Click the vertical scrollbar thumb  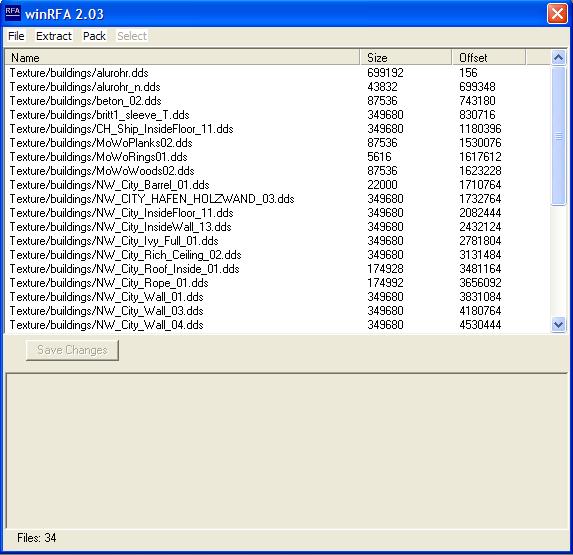tap(558, 136)
